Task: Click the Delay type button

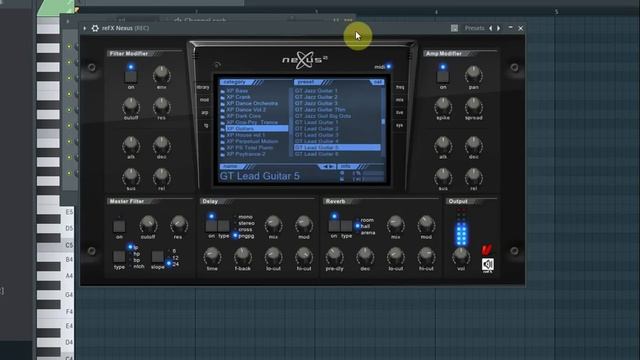Action: pyautogui.click(x=224, y=226)
